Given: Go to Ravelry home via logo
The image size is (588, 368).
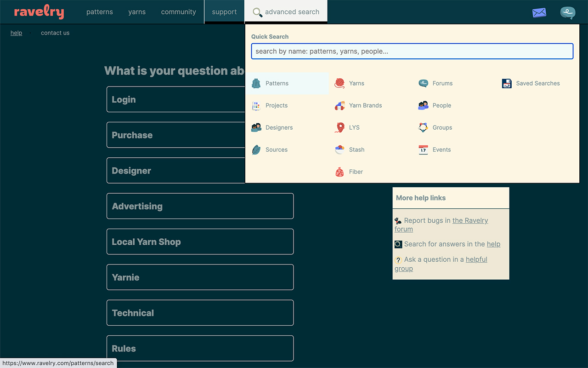Looking at the screenshot, I should 39,12.
